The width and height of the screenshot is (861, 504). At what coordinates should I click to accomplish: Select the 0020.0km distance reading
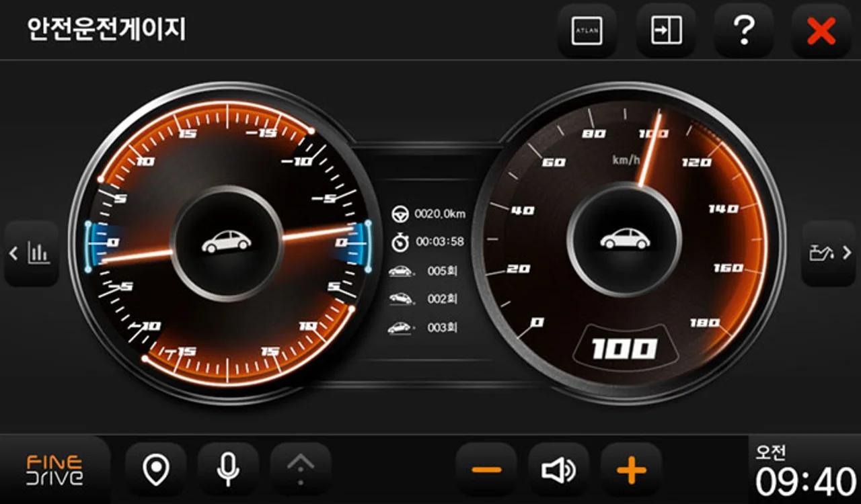[x=440, y=214]
